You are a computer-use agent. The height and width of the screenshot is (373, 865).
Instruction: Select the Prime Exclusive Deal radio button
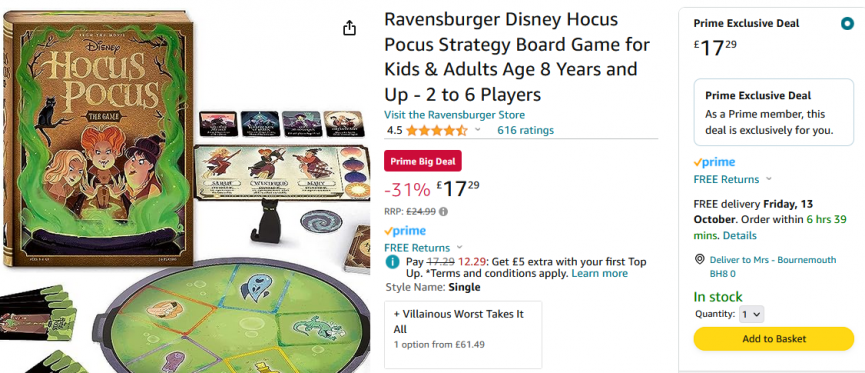tap(847, 24)
